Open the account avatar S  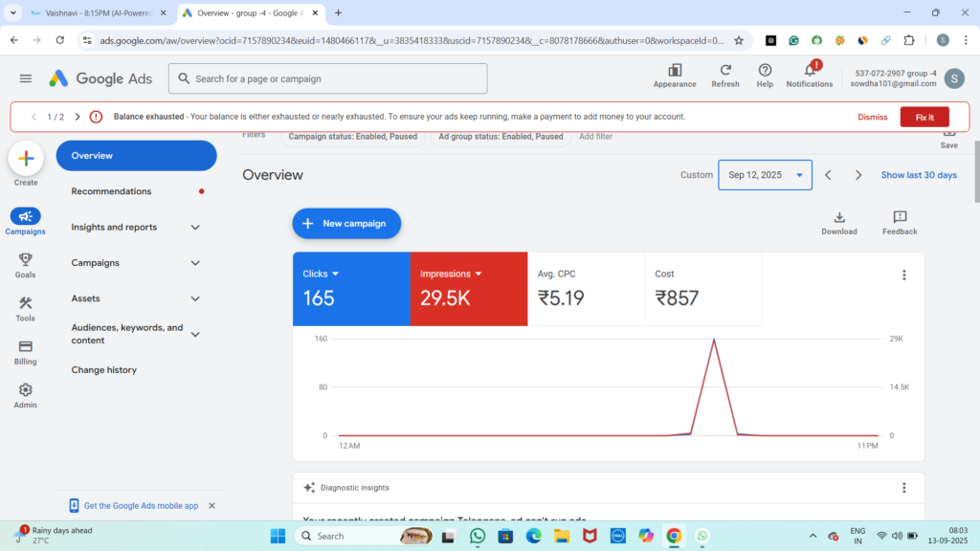[x=954, y=78]
